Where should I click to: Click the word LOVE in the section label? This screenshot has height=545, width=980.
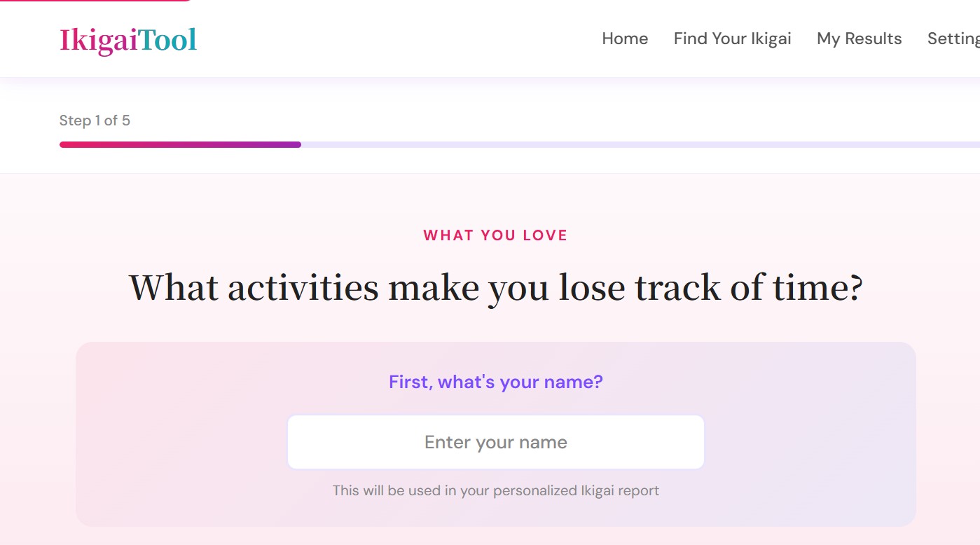tap(545, 235)
